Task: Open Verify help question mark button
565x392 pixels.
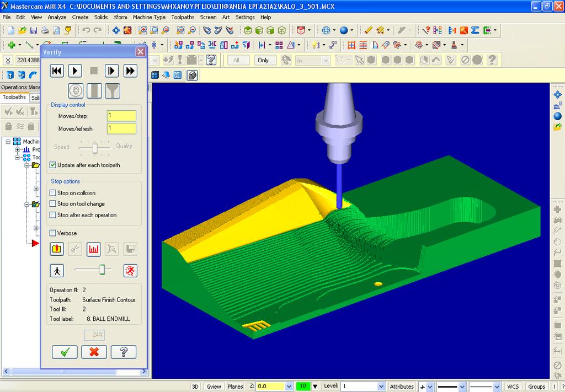Action: coord(124,352)
